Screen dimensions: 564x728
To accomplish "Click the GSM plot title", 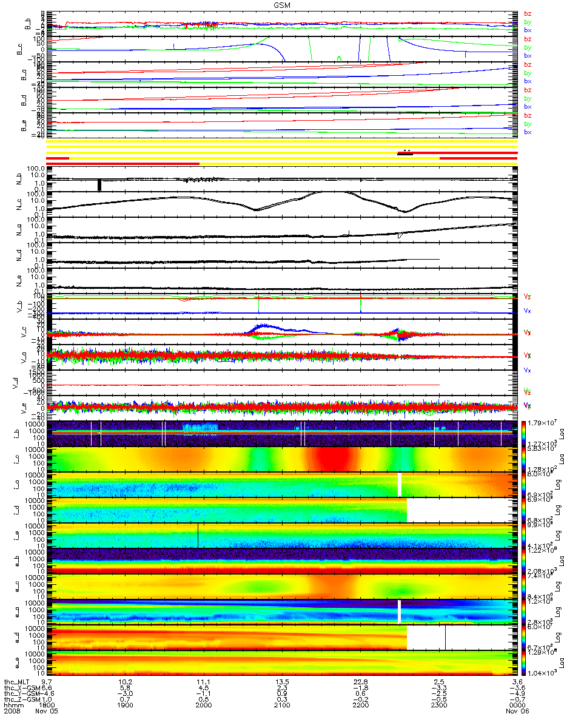I will coord(282,4).
